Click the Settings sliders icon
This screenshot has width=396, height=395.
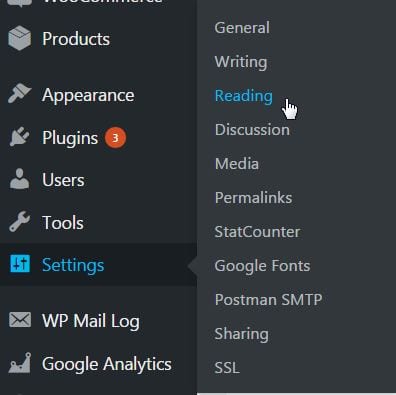(20, 264)
